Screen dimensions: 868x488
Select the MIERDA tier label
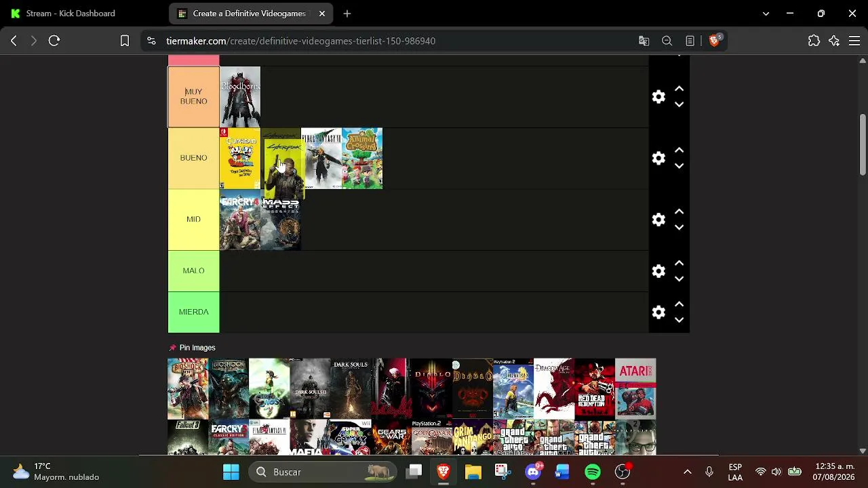193,312
